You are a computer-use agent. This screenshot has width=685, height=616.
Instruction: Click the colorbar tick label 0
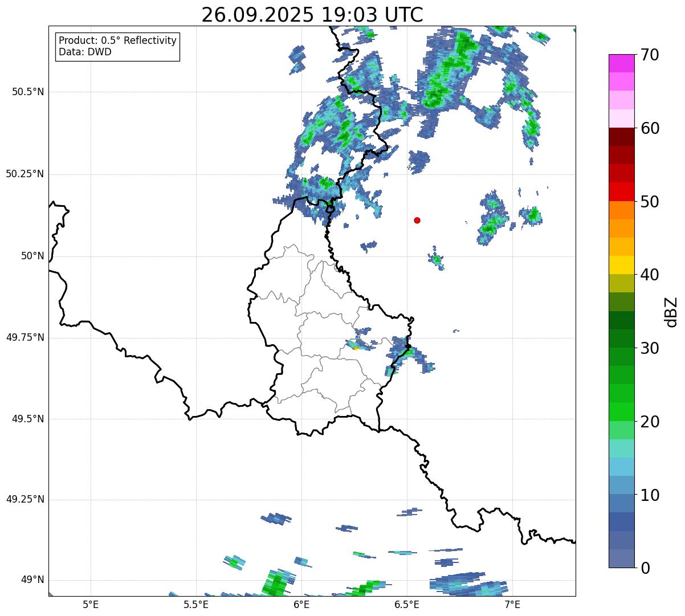[645, 568]
